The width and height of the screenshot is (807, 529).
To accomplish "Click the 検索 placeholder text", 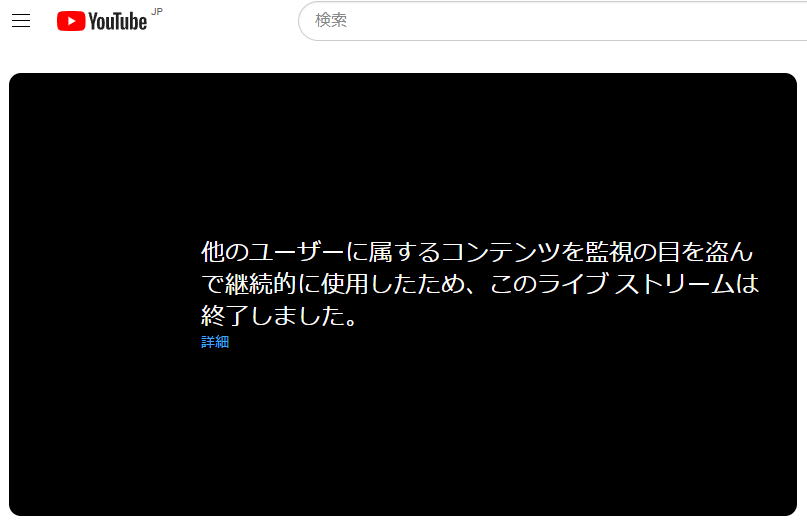I will 331,20.
